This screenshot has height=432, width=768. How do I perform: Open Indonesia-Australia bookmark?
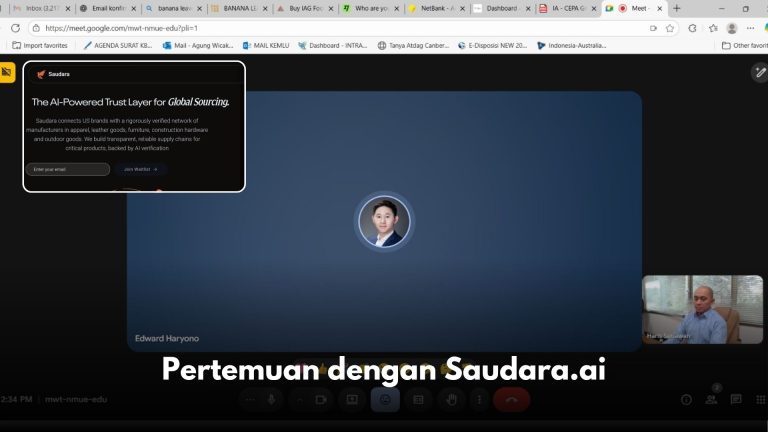point(572,46)
